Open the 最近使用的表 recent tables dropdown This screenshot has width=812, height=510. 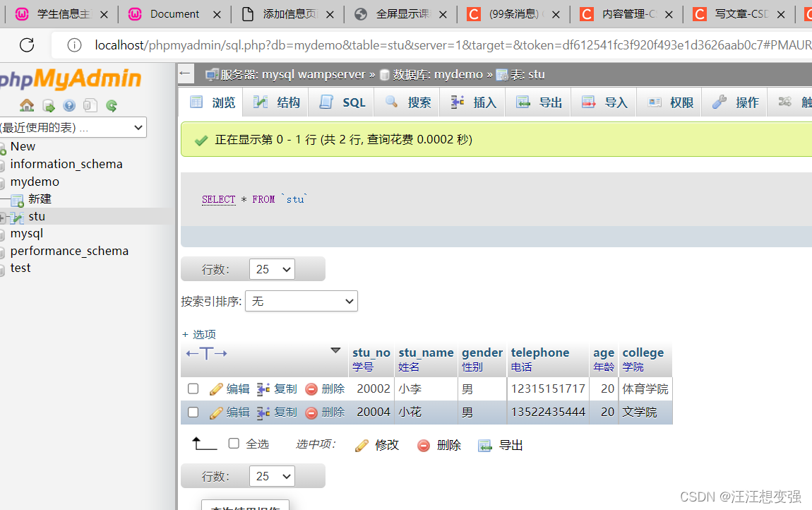(x=73, y=127)
